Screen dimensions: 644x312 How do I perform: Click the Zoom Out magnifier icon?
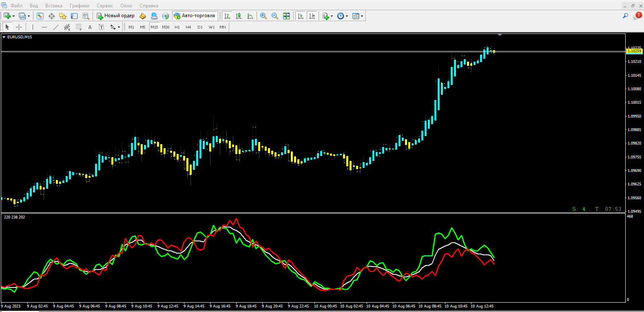coord(275,16)
